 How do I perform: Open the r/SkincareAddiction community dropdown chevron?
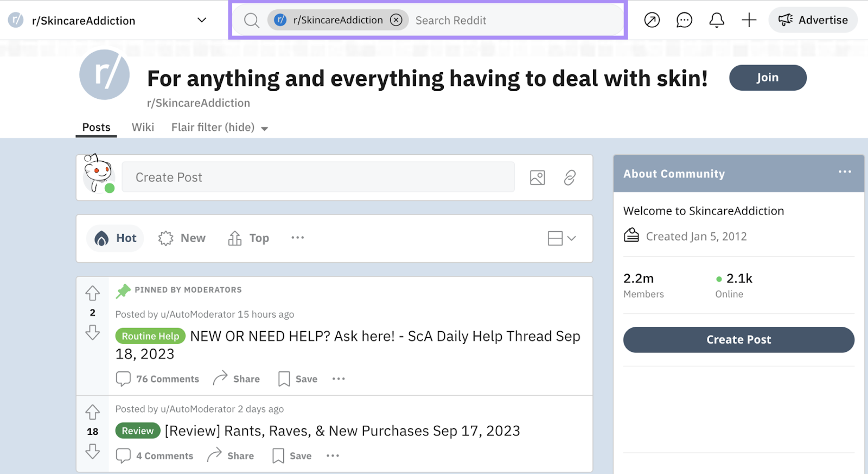[x=202, y=20]
